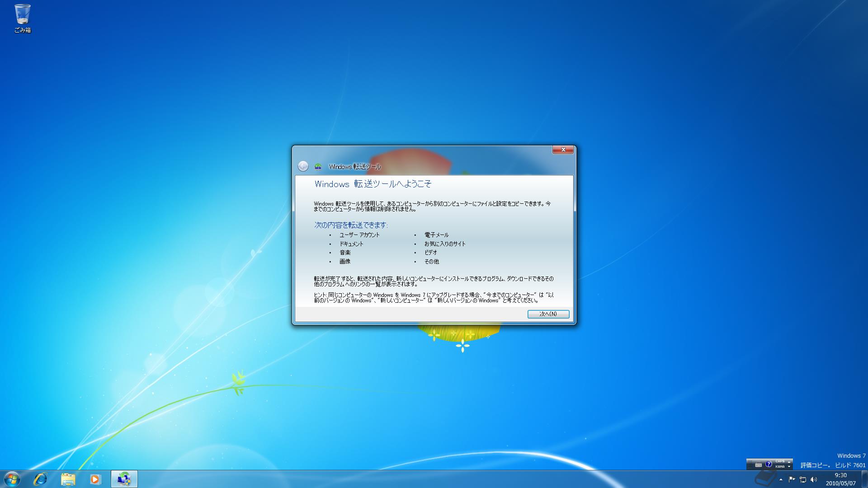Click the list item その他
868x488 pixels.
pos(432,262)
